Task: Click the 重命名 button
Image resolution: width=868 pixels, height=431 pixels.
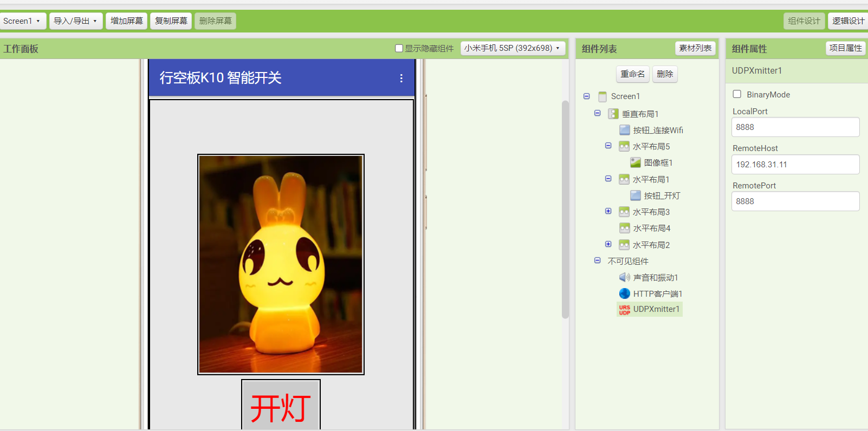Action: coord(632,74)
